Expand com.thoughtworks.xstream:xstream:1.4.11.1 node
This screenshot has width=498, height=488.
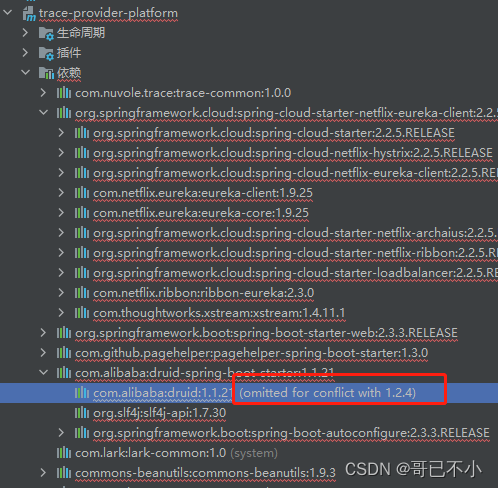pos(61,313)
